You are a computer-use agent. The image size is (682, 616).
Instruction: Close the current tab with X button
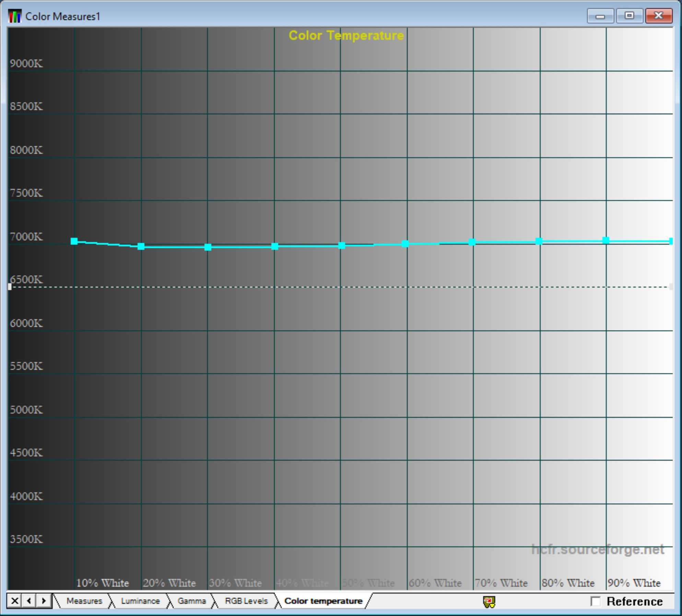14,601
